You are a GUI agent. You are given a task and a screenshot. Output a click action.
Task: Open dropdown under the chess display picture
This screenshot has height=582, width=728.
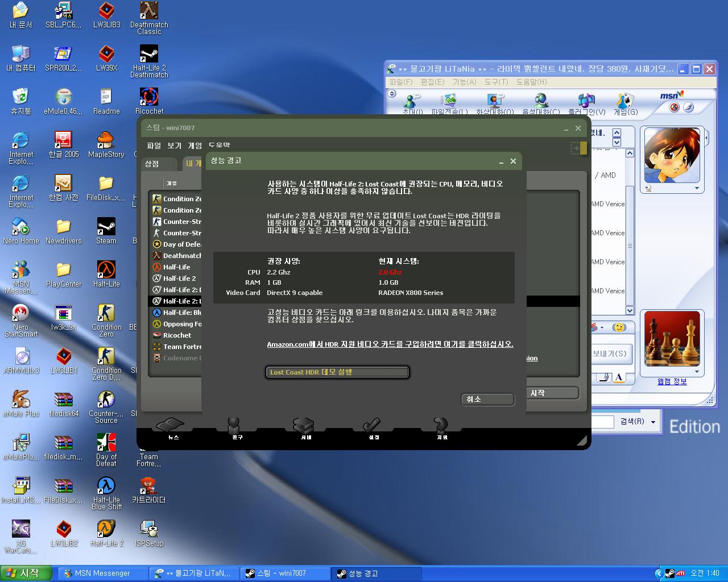pos(697,372)
